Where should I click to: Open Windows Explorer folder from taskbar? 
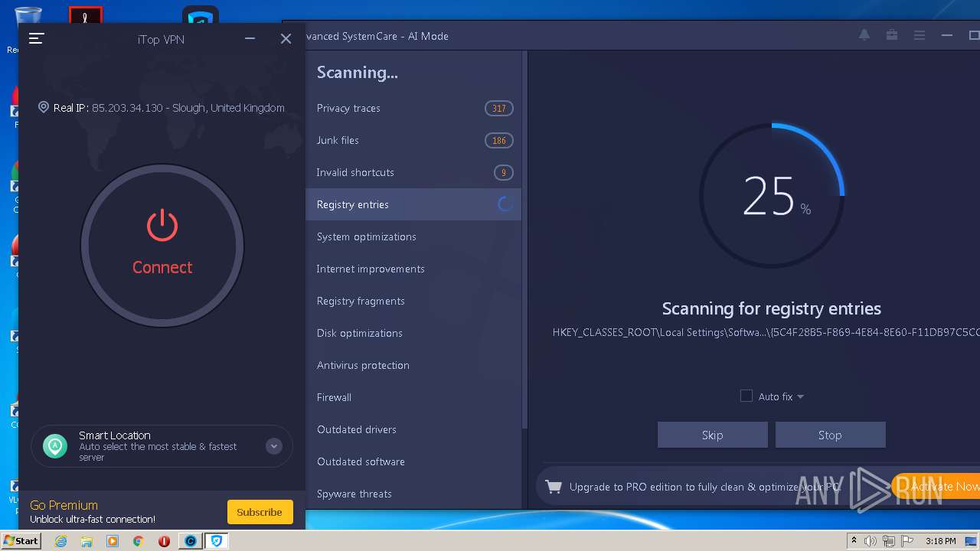pos(87,541)
